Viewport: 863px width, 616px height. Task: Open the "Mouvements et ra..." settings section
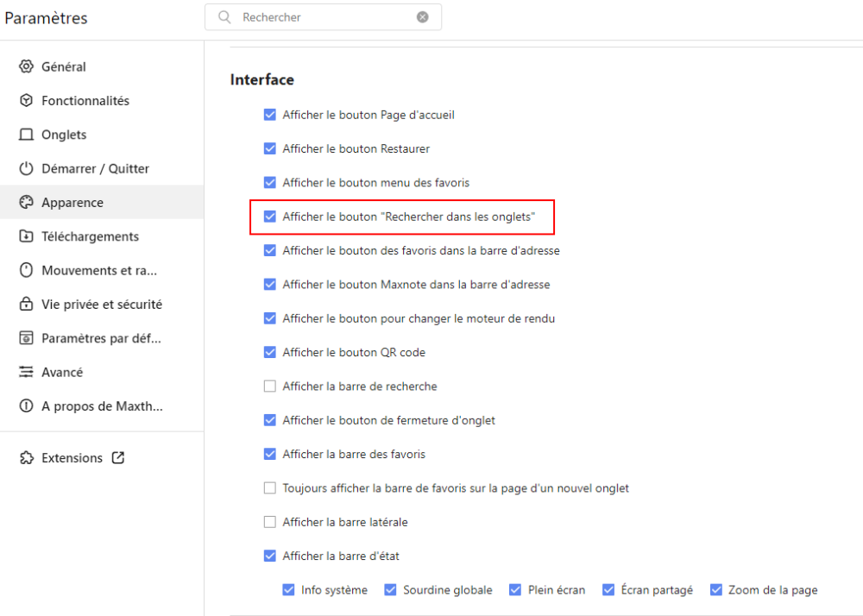(x=99, y=270)
